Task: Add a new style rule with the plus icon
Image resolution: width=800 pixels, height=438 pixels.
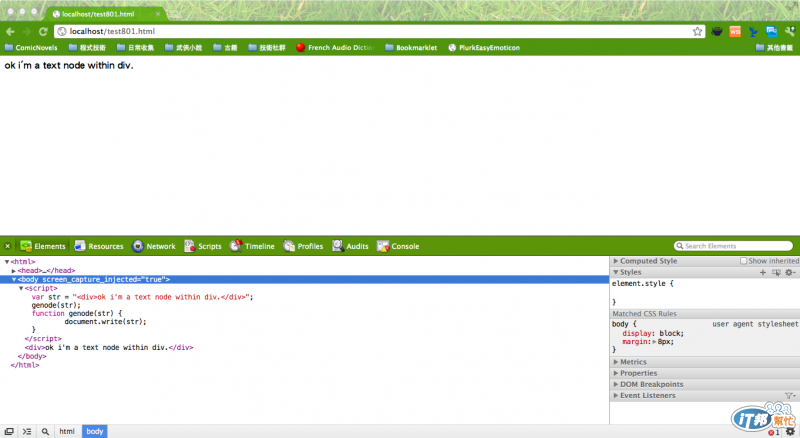Action: point(763,273)
